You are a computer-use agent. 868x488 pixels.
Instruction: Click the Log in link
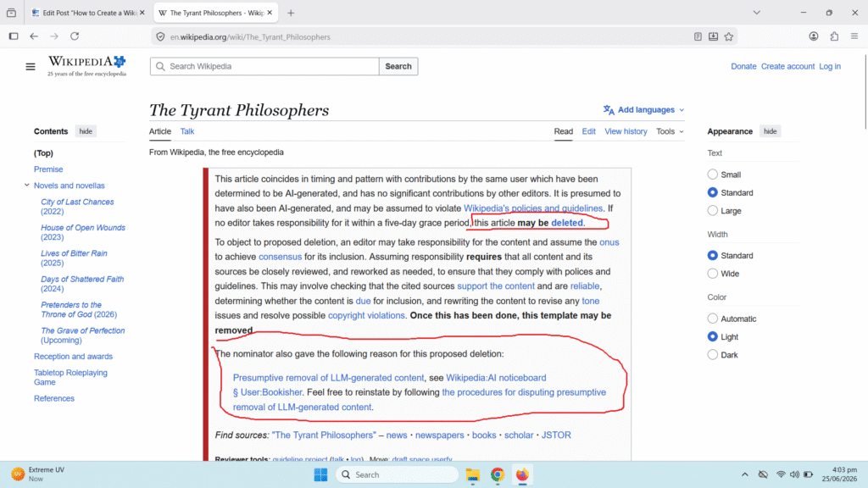pyautogui.click(x=830, y=66)
